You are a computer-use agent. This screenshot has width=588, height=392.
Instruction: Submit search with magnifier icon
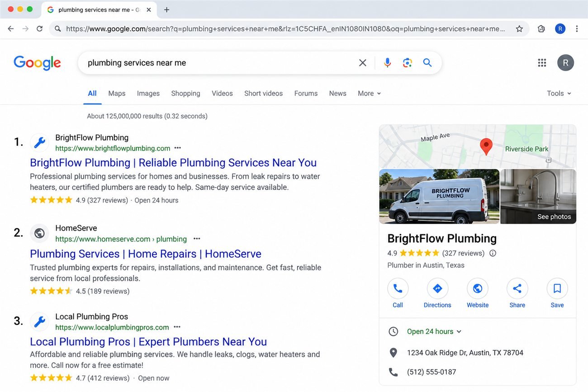coord(427,63)
